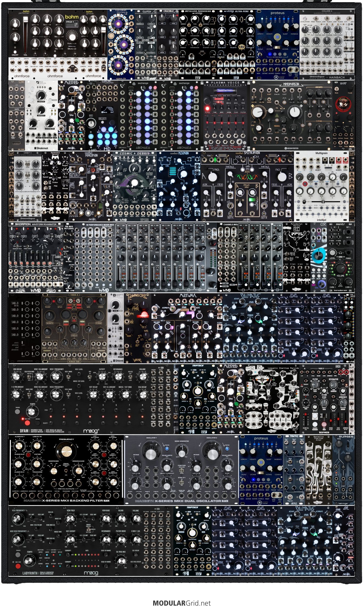This screenshot has height=609, width=364.
Task: Select the Shakmat Mod Medusa module
Action: (41, 115)
